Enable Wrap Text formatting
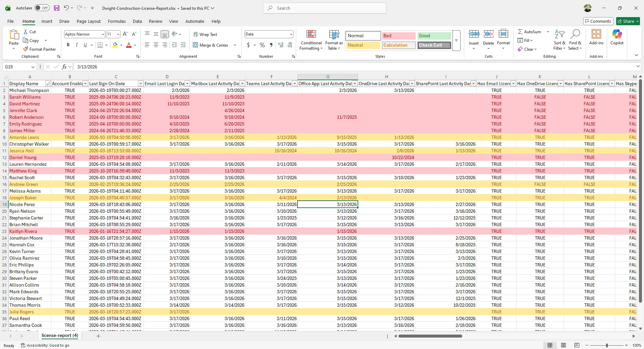 pos(206,34)
